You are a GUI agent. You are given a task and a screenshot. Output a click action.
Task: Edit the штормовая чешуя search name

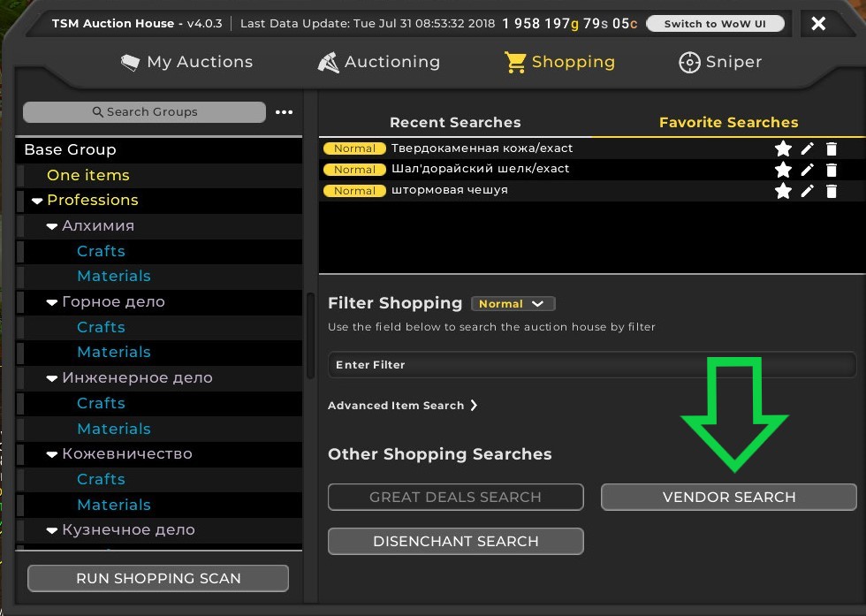coord(808,191)
